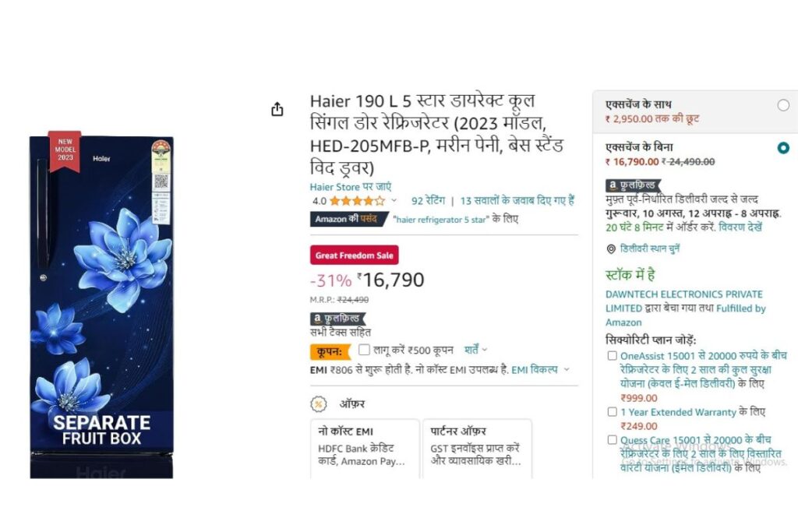Click the Amazon Fulfilled badge below M.R.P.

coord(338,319)
